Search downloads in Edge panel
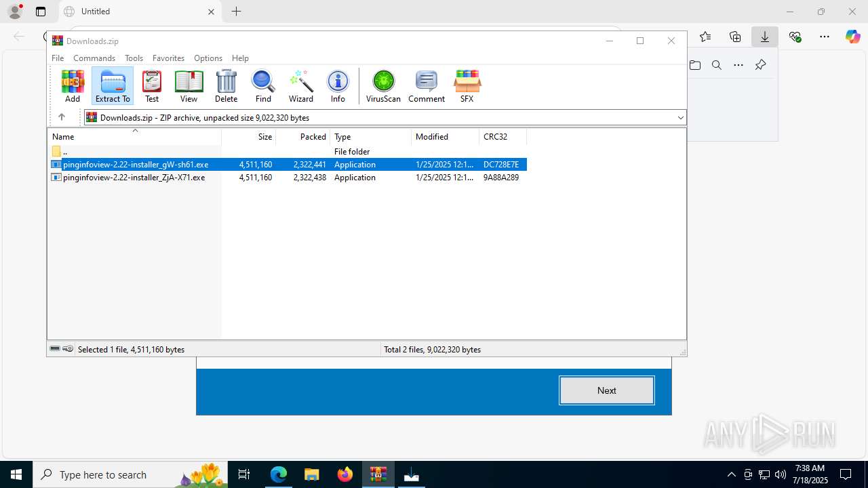This screenshot has width=868, height=488. coord(717,65)
